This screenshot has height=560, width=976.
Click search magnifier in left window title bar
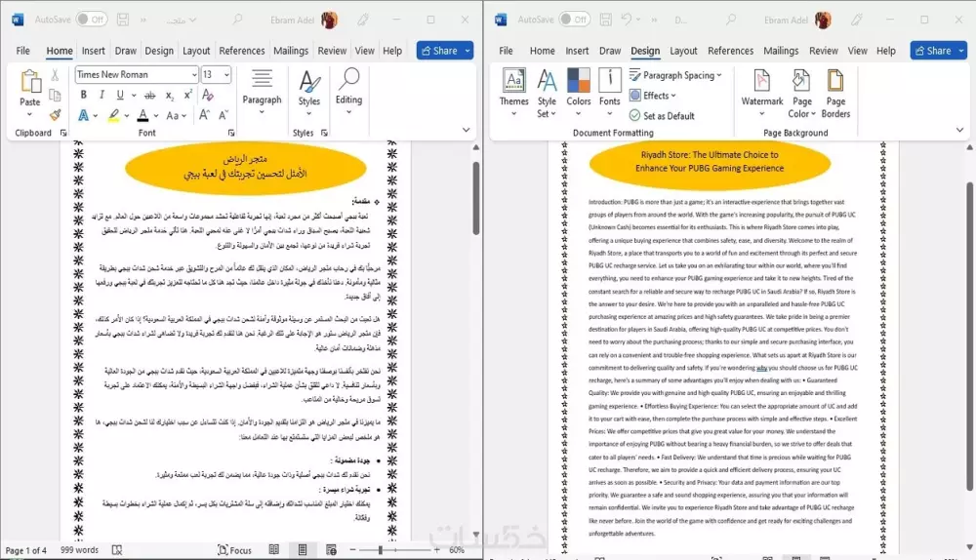[237, 20]
